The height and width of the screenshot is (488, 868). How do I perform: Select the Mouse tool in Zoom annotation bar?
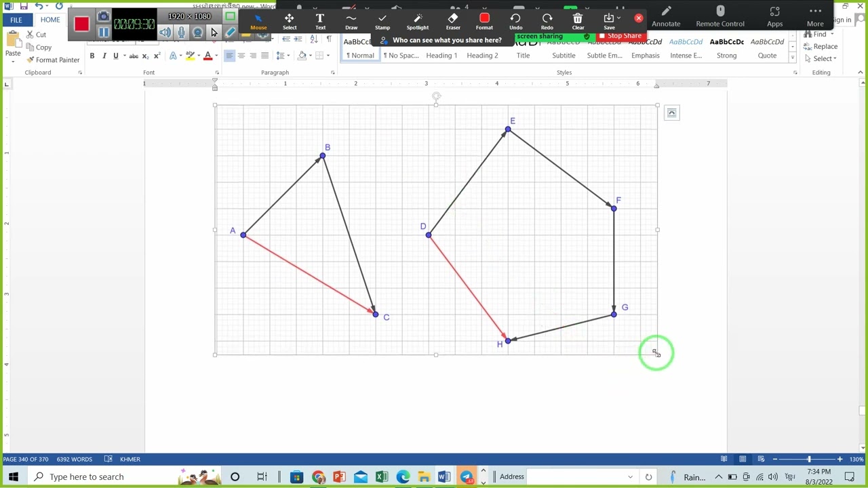[258, 22]
